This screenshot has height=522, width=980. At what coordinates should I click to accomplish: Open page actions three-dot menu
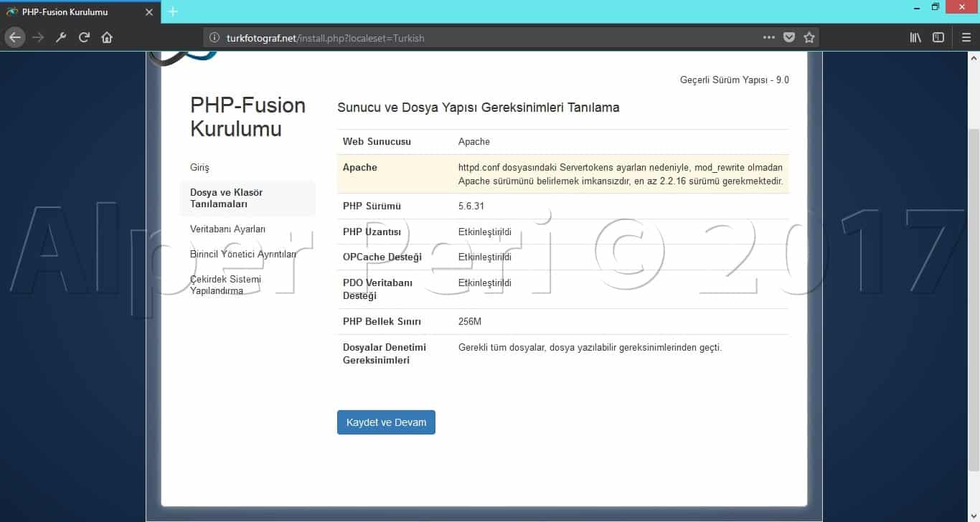[769, 37]
